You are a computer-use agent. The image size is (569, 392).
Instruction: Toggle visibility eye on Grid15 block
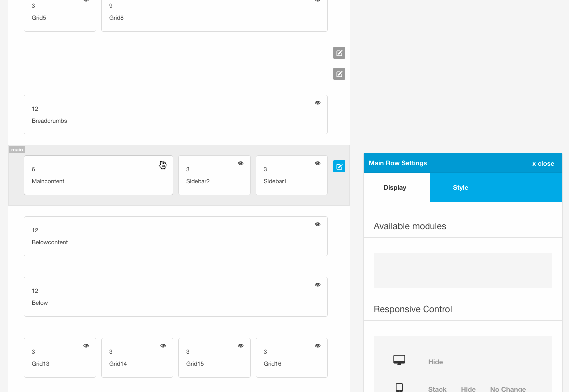[x=240, y=346]
